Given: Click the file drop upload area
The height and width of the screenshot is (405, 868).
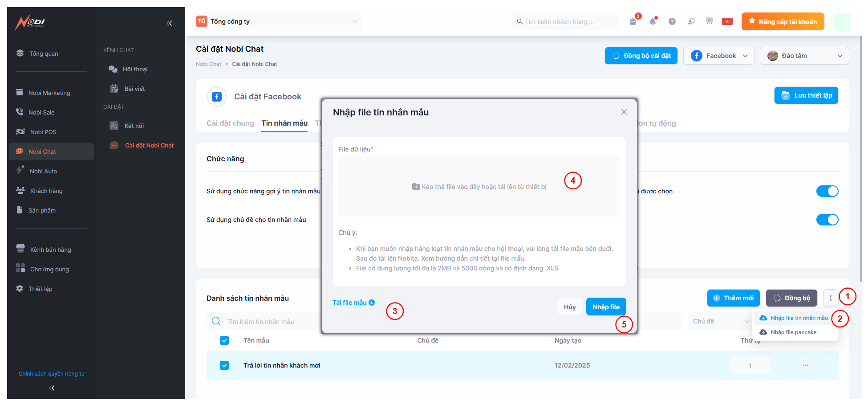Looking at the screenshot, I should 479,187.
